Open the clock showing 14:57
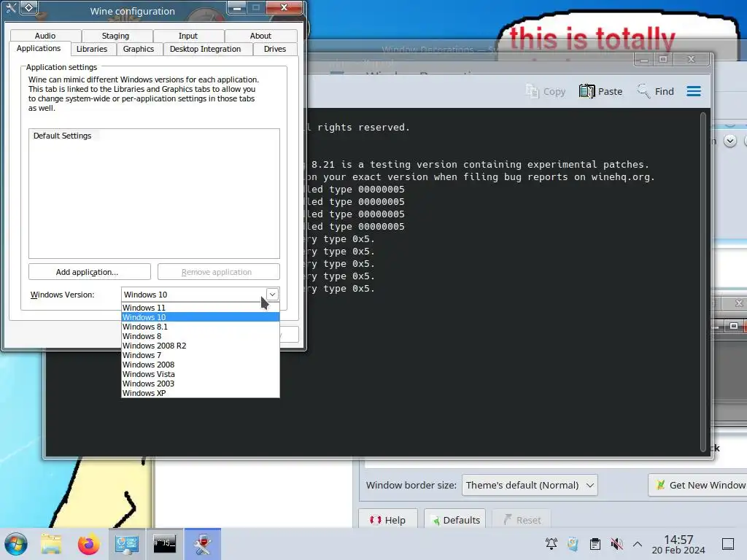The width and height of the screenshot is (747, 560). [x=678, y=544]
